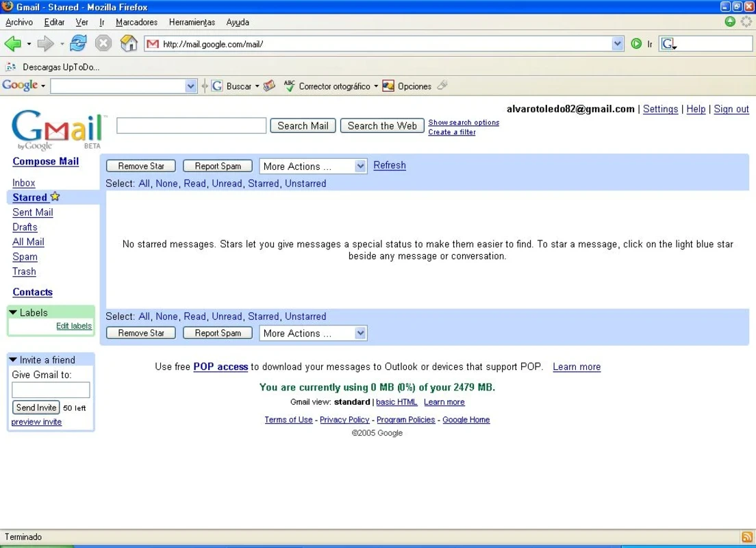Viewport: 756px width, 548px height.
Task: Click Create a filter link
Action: [x=452, y=132]
